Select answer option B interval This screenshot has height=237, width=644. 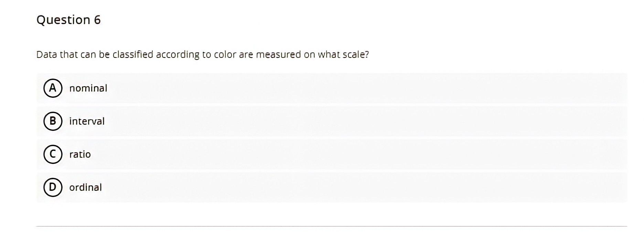coord(87,121)
